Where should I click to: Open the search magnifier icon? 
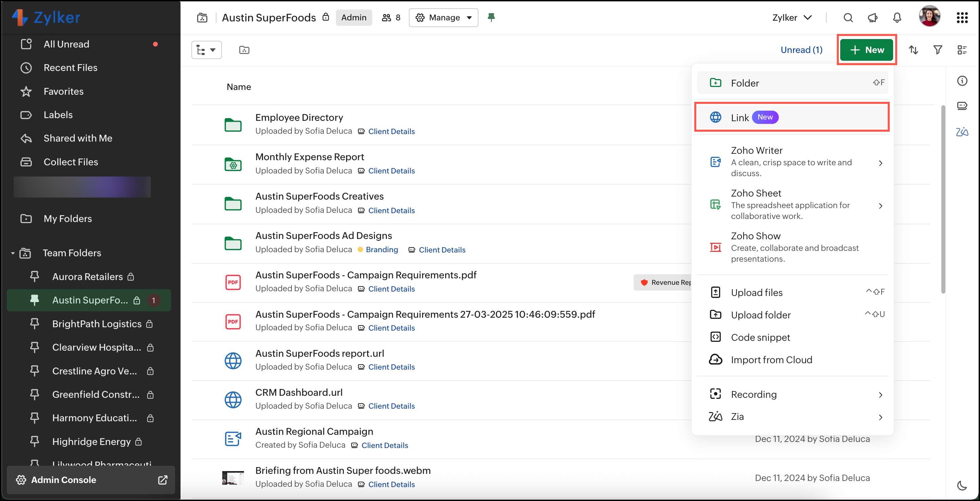(x=848, y=18)
